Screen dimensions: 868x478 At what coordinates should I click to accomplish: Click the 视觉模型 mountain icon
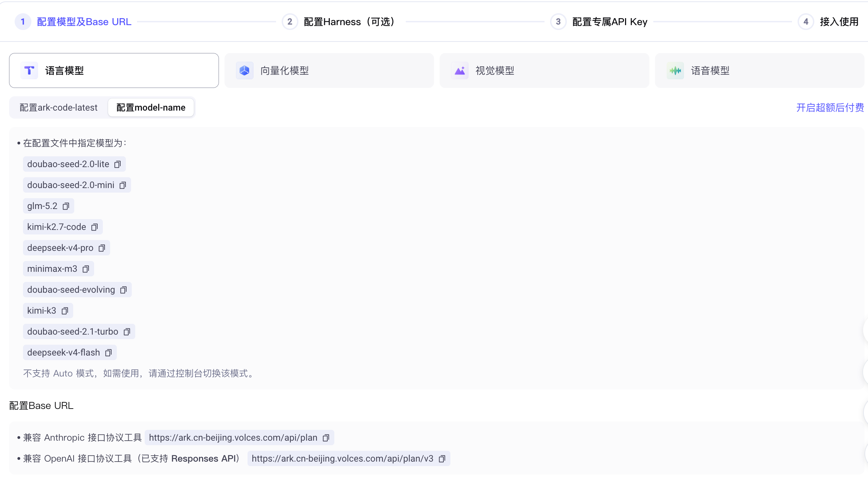coord(460,70)
